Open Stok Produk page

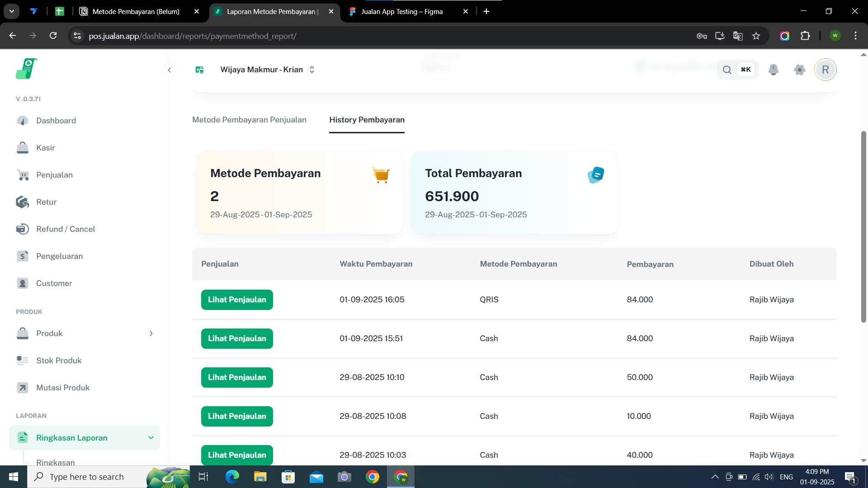[x=59, y=361]
